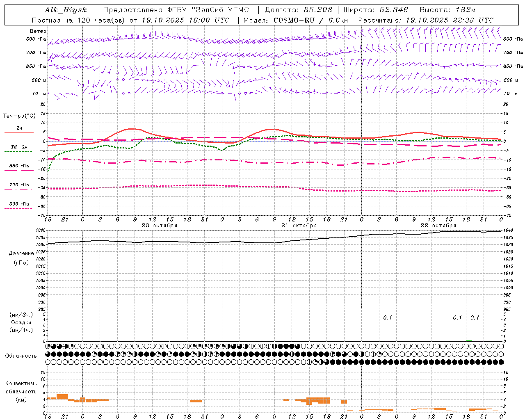Click the 500 гПа temperature legend entry
525x420 pixels.
[x=19, y=204]
